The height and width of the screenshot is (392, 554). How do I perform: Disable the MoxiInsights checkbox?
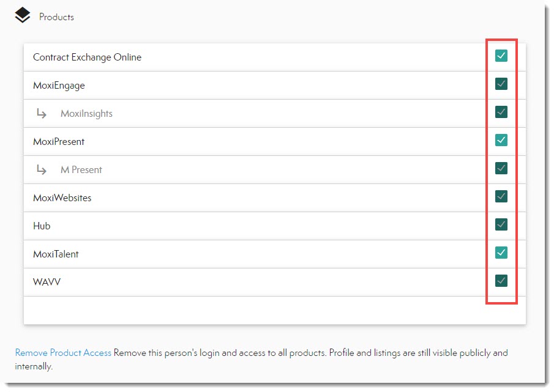501,113
